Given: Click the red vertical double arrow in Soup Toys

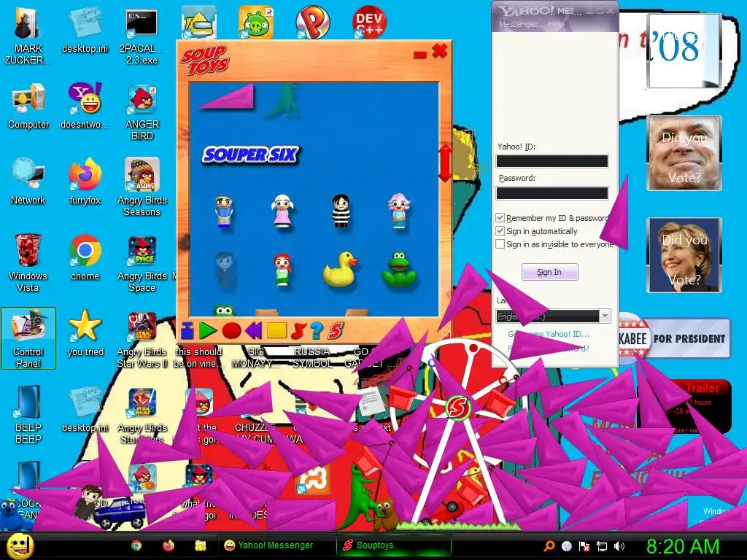Looking at the screenshot, I should pyautogui.click(x=445, y=163).
